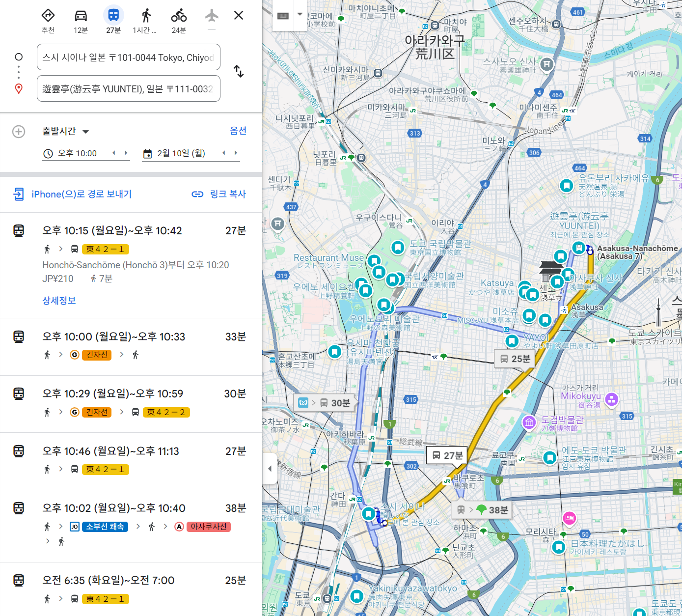Click the 25분 bus route label on map

point(515,359)
